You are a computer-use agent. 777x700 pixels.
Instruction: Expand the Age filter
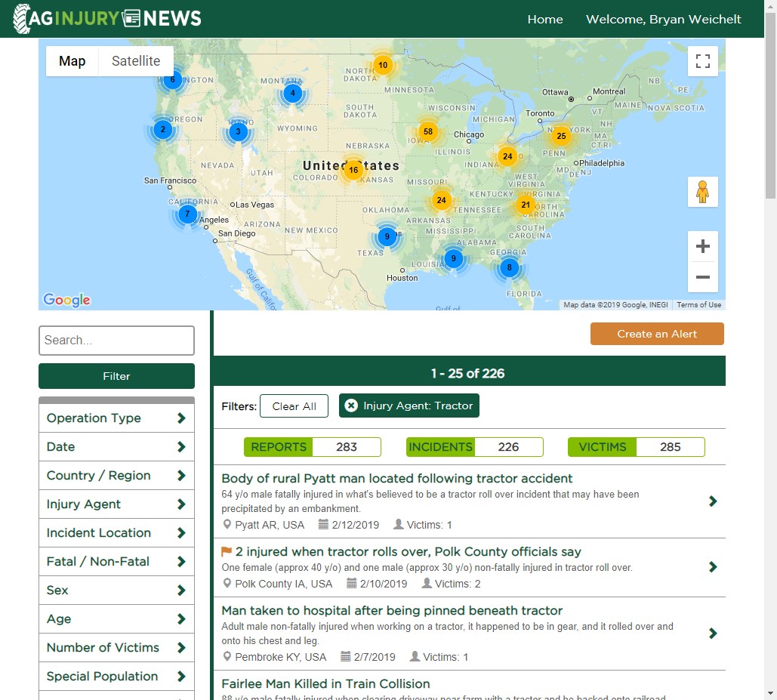click(x=116, y=619)
